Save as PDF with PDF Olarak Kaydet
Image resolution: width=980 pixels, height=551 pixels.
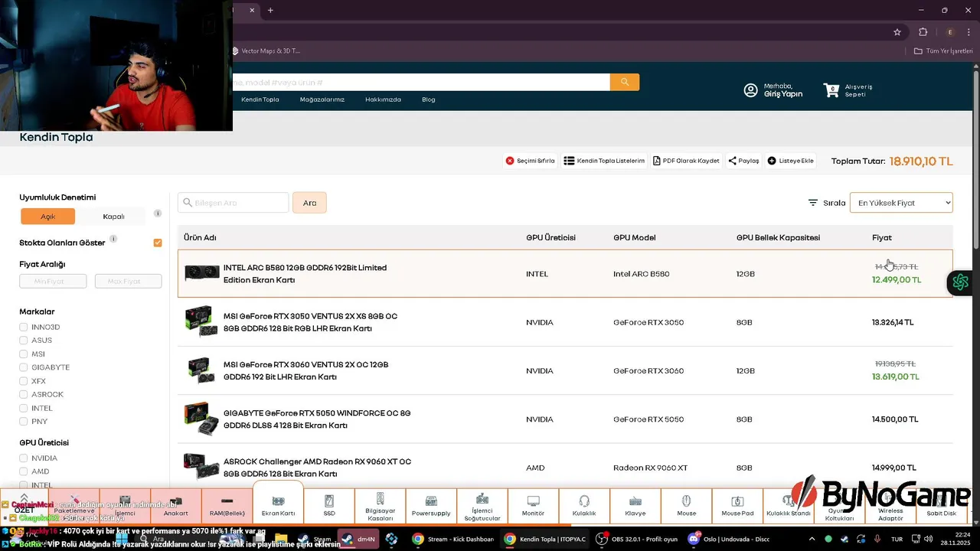pos(686,161)
